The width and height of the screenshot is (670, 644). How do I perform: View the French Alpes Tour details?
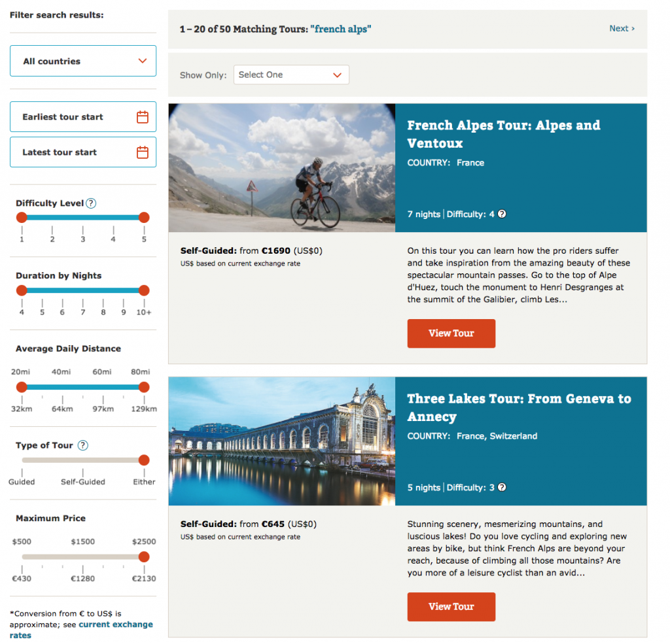(451, 333)
